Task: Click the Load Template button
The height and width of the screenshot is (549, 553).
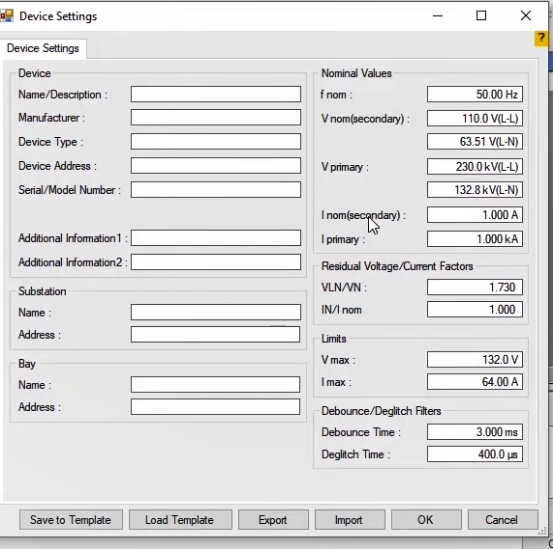Action: 180,520
